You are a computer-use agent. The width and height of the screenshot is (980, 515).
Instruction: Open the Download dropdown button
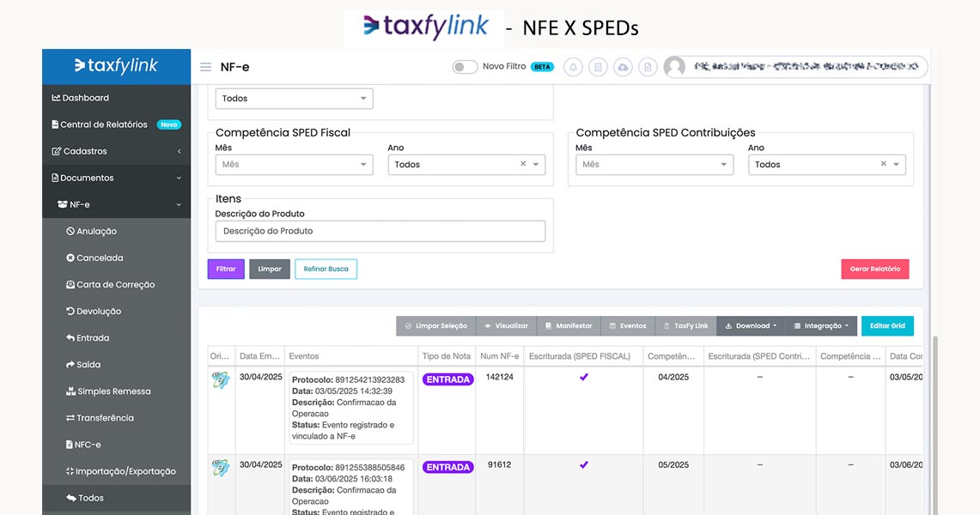pyautogui.click(x=751, y=326)
